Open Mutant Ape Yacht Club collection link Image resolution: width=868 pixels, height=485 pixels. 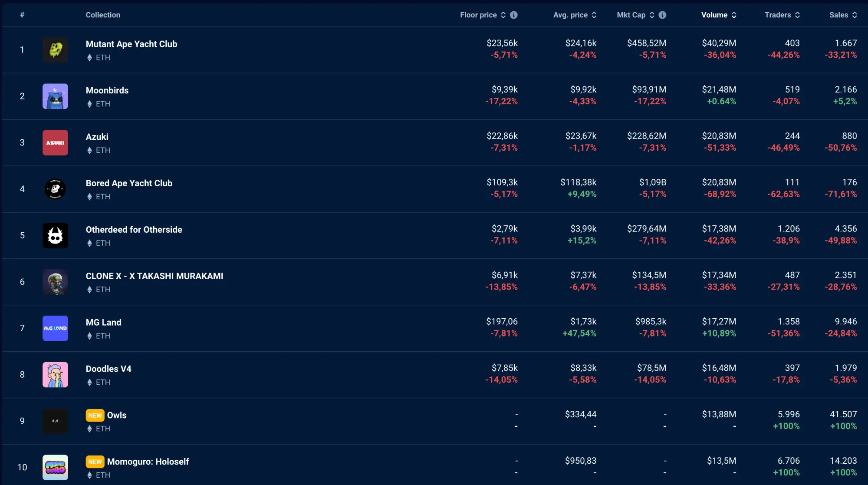[132, 44]
